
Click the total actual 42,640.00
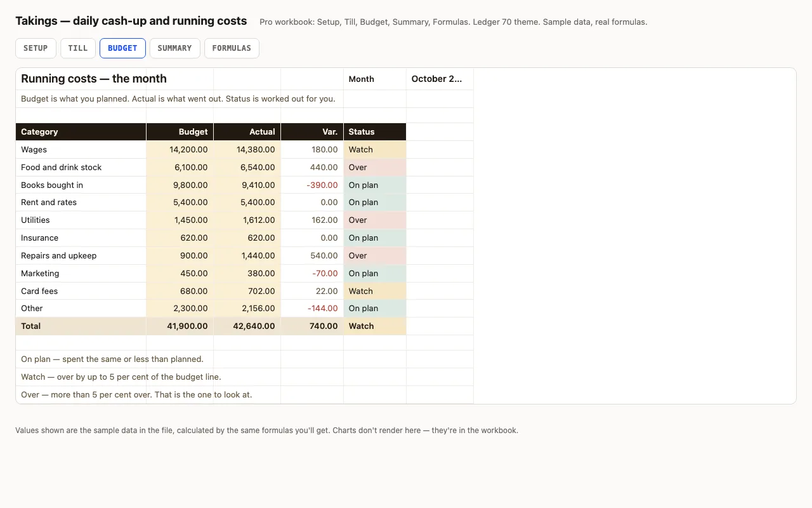[247, 326]
